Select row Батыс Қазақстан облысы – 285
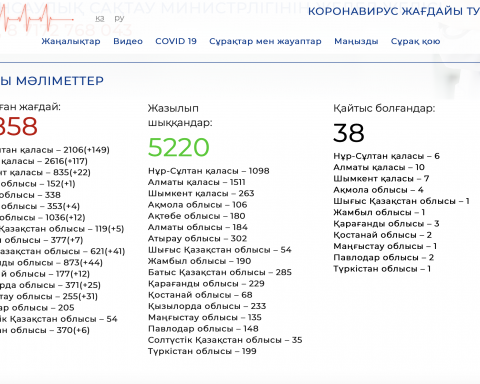480x384 pixels. (x=220, y=272)
